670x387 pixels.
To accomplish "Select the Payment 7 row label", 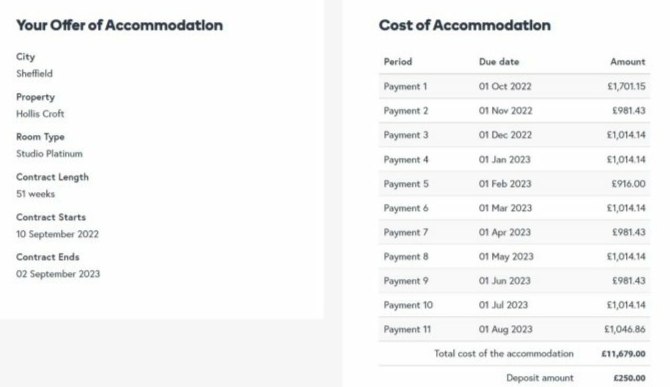I will click(406, 232).
